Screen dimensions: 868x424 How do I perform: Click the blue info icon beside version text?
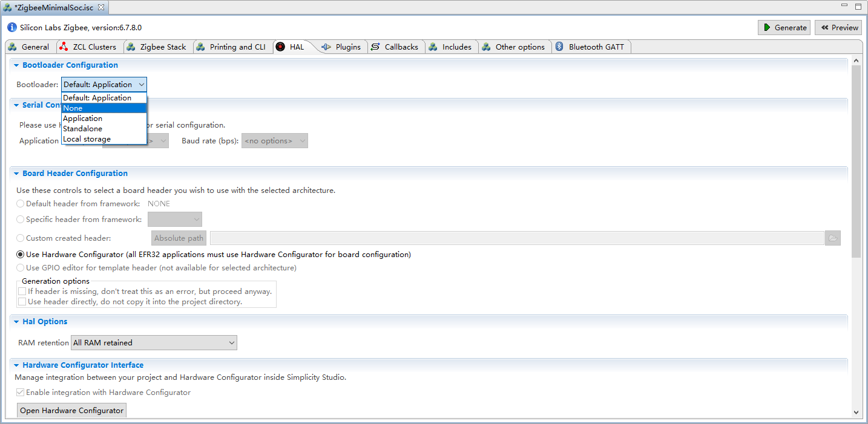click(12, 27)
